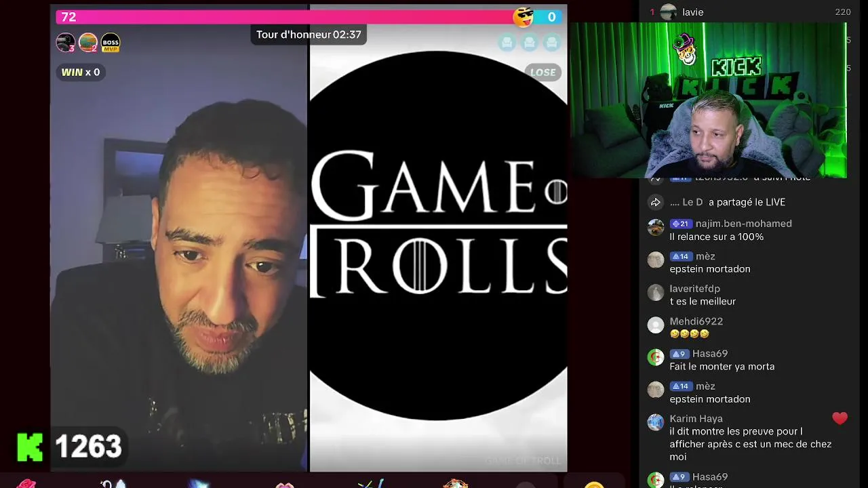The image size is (868, 488).
Task: Click the LOSE badge on right stream
Action: pyautogui.click(x=542, y=73)
